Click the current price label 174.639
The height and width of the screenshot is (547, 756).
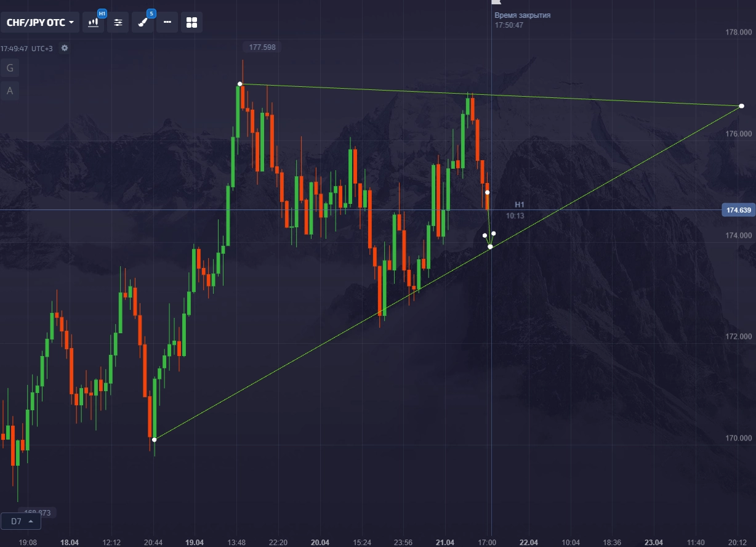click(738, 210)
